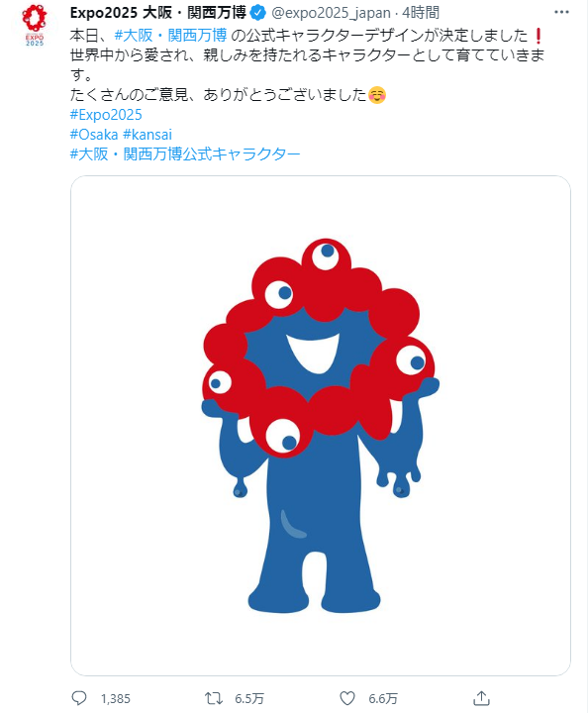Open the three-dot more options menu
The image size is (588, 713).
(x=561, y=12)
